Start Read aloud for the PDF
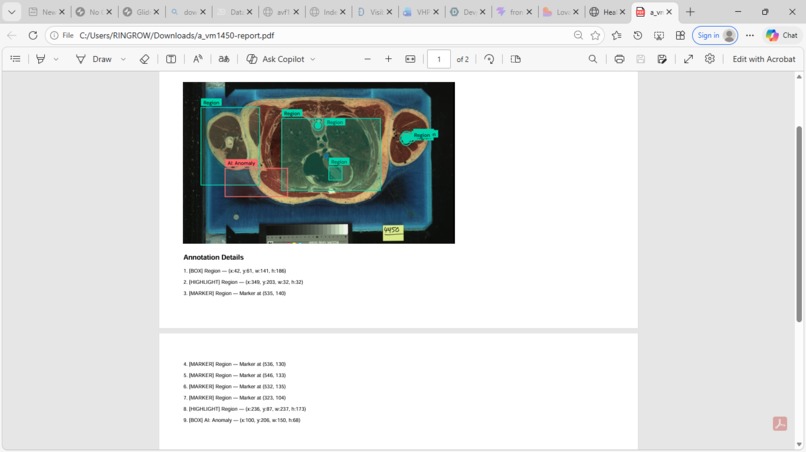The height and width of the screenshot is (452, 806). (x=197, y=59)
